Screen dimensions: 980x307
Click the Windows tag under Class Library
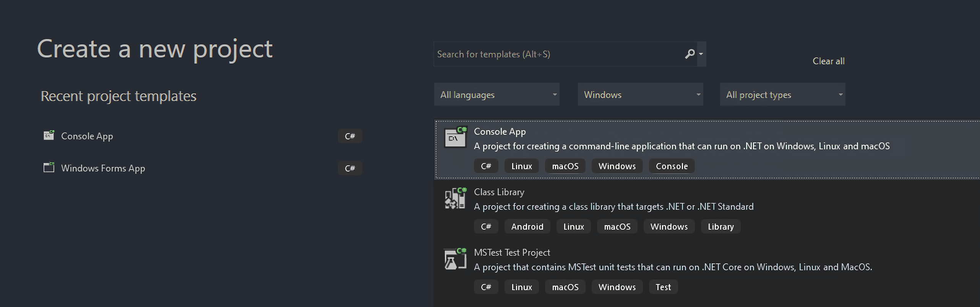coord(669,226)
